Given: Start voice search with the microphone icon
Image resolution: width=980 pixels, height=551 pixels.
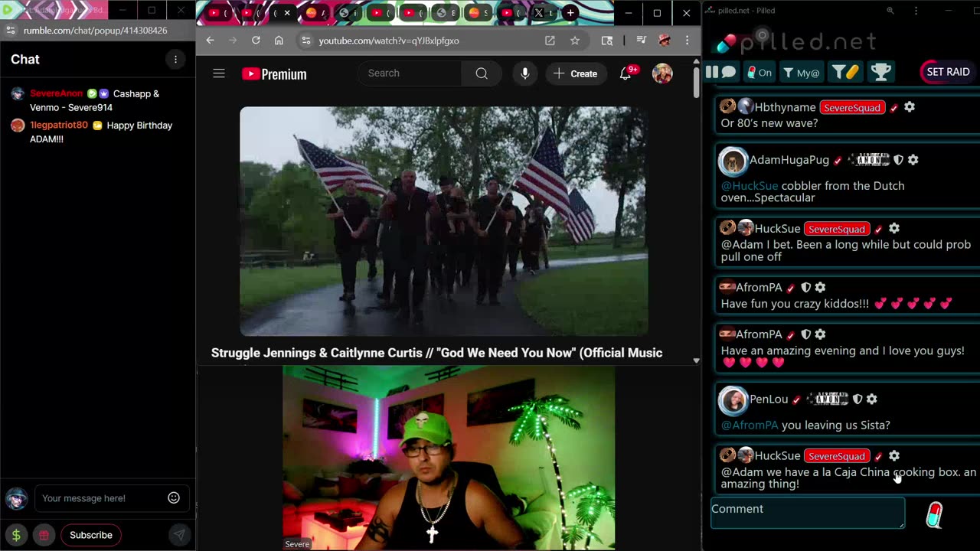Looking at the screenshot, I should point(525,73).
